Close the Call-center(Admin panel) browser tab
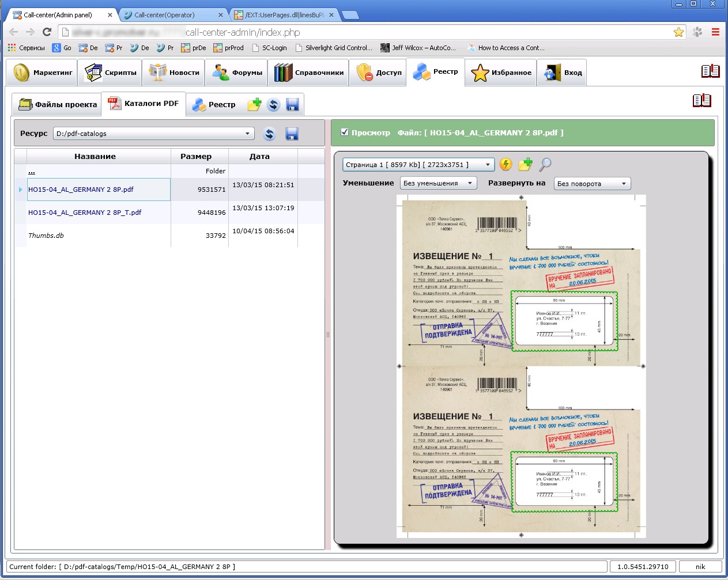 [x=110, y=15]
